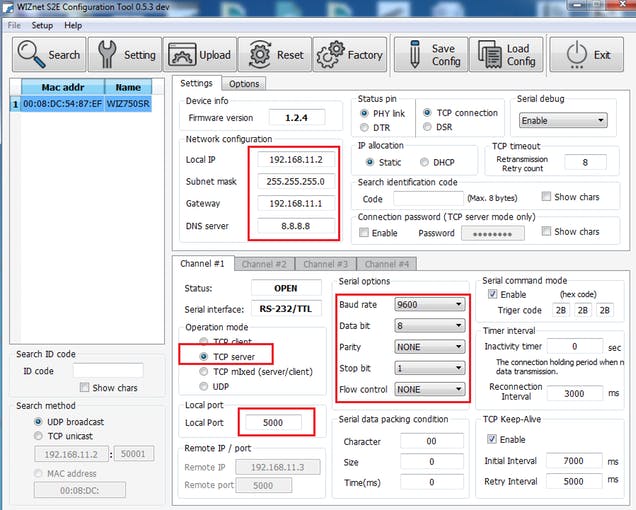Select the TCP connection radio button
Viewport: 636px width, 510px height.
(x=427, y=113)
